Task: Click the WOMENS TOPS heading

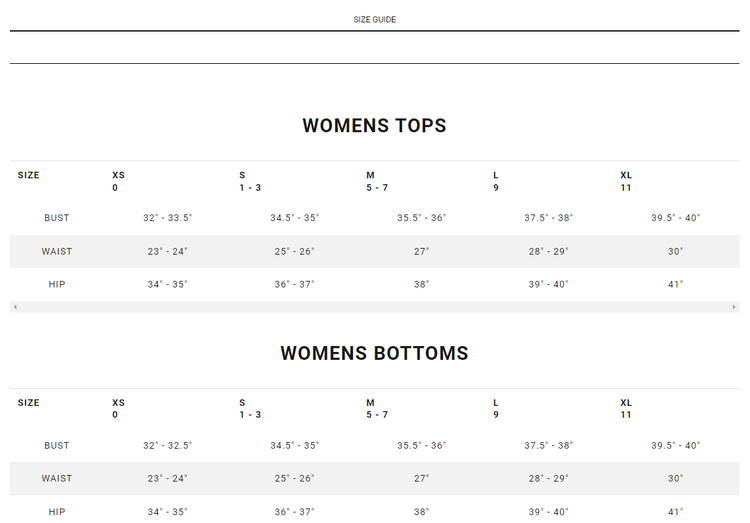Action: [x=375, y=126]
